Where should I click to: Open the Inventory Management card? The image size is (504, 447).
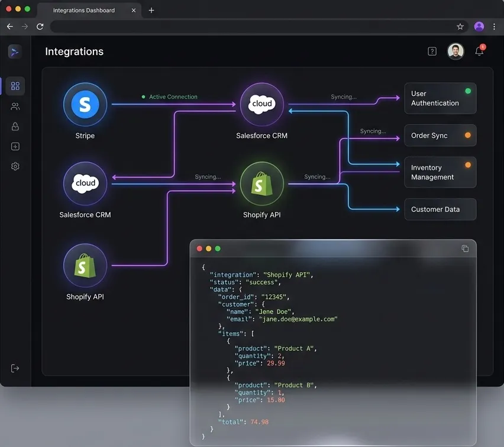pos(440,172)
